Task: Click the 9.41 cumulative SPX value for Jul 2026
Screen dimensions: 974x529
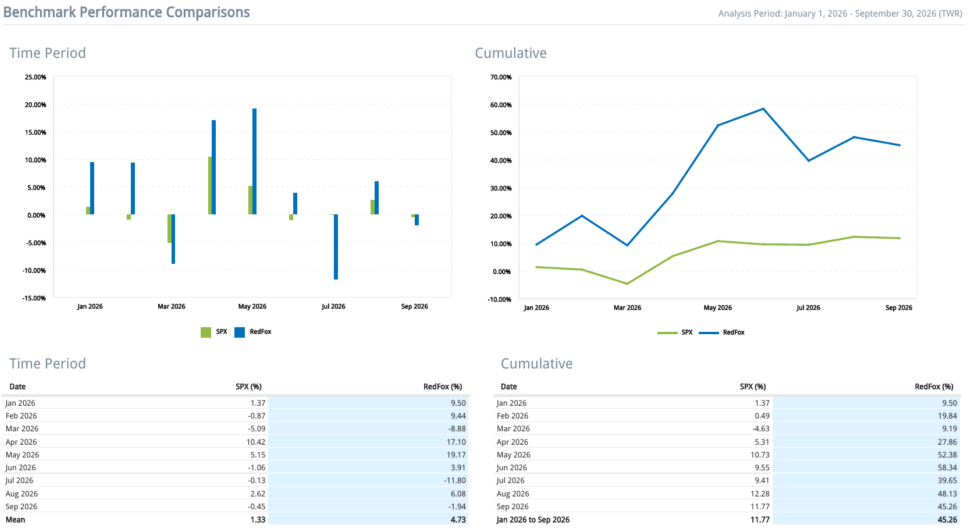Action: (762, 481)
